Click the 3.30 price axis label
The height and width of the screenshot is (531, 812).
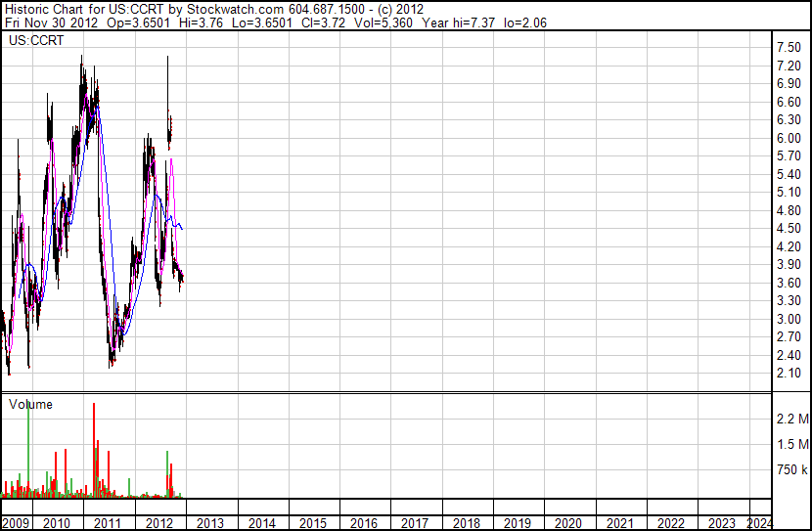tap(789, 300)
